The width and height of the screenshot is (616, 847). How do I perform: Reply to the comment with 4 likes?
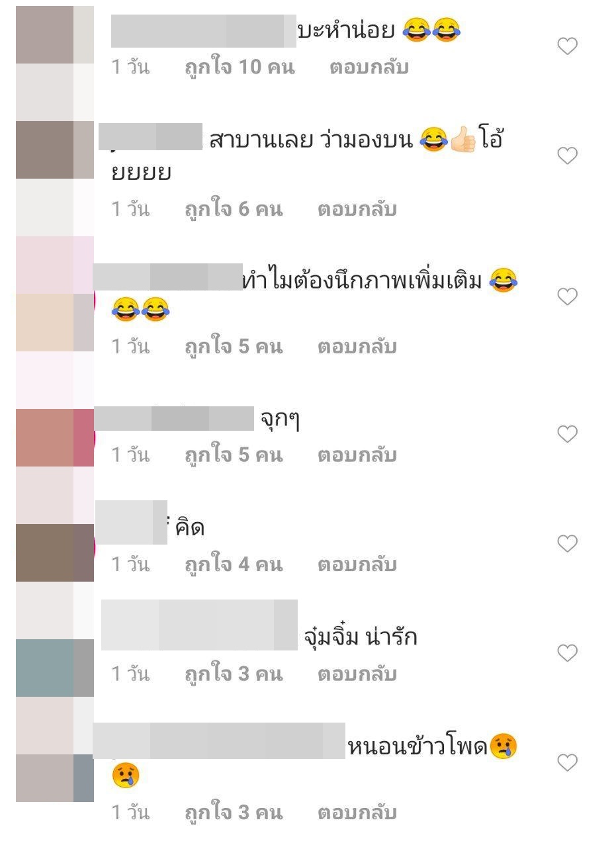click(357, 564)
